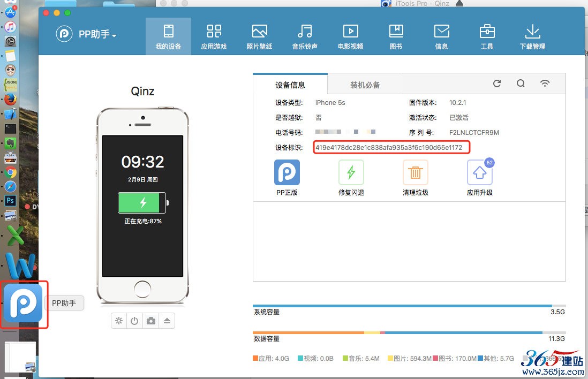Select the 设备标识 identifier string
The image size is (588, 379).
389,148
